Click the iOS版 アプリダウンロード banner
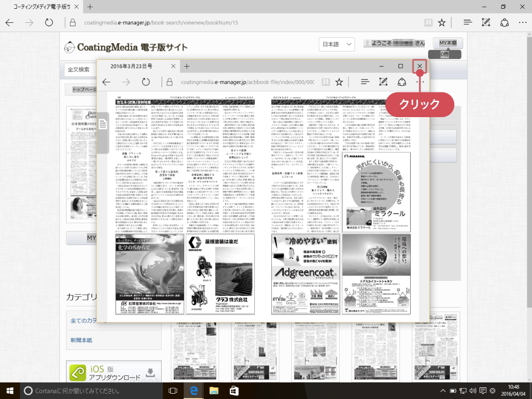Viewport: 532px width, 399px height. (x=114, y=373)
